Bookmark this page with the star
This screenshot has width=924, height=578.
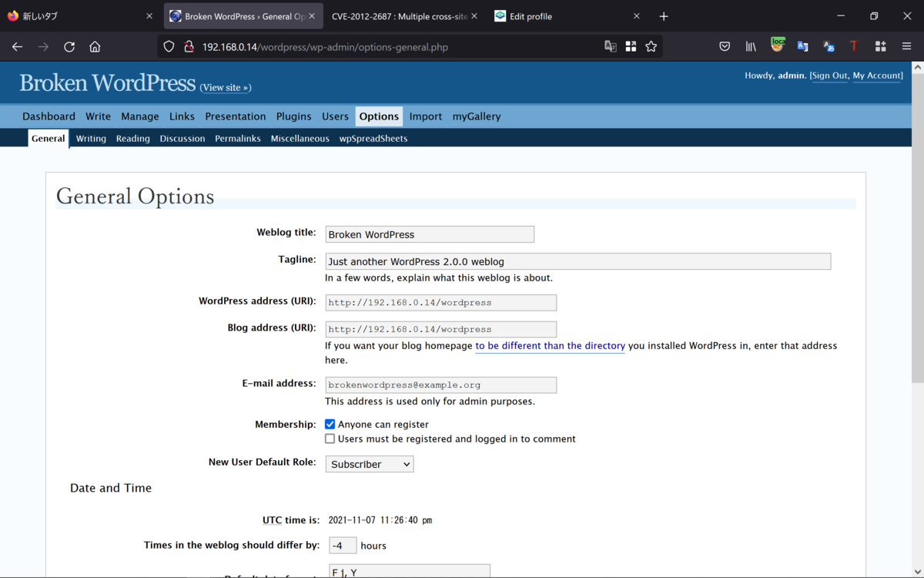click(x=651, y=47)
